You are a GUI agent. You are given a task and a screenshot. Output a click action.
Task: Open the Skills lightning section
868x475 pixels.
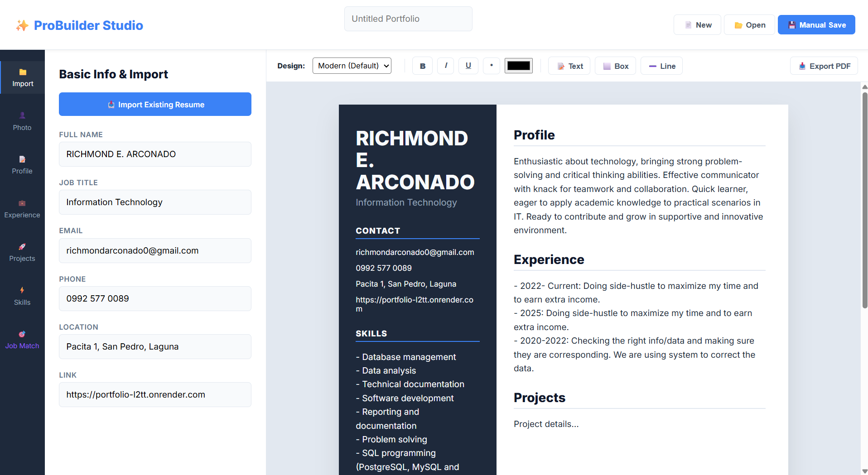[22, 296]
